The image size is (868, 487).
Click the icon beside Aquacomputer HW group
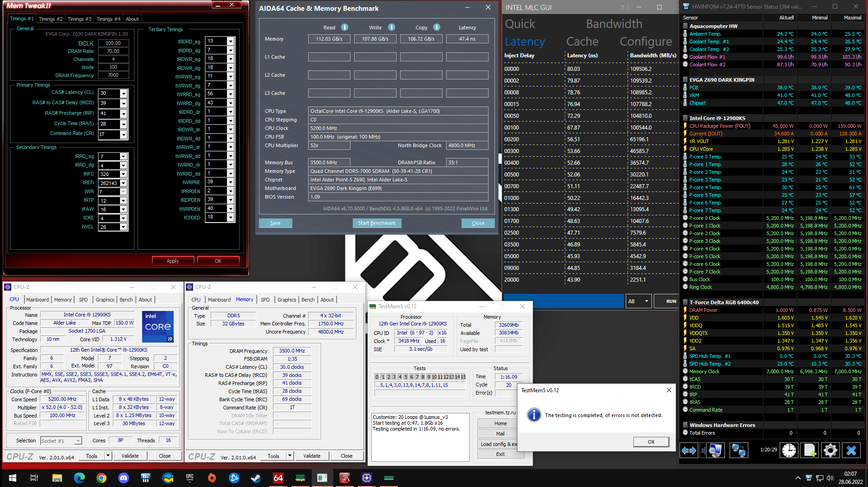pyautogui.click(x=685, y=26)
